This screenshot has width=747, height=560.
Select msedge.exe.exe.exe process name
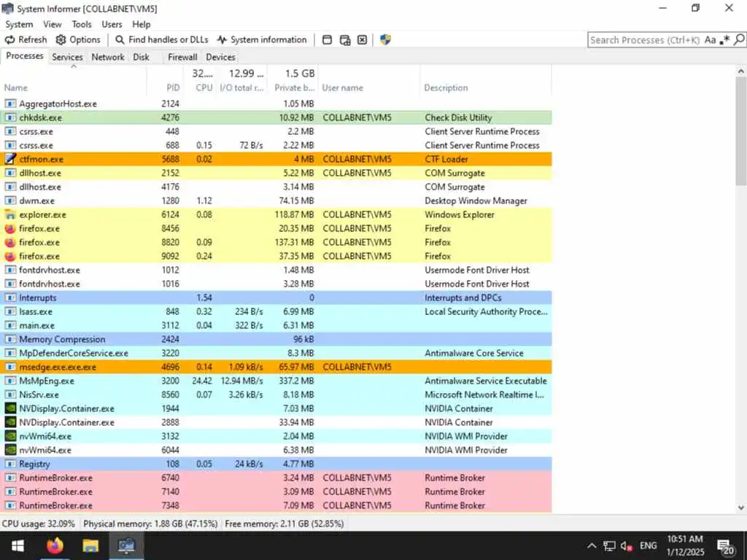[x=58, y=367]
